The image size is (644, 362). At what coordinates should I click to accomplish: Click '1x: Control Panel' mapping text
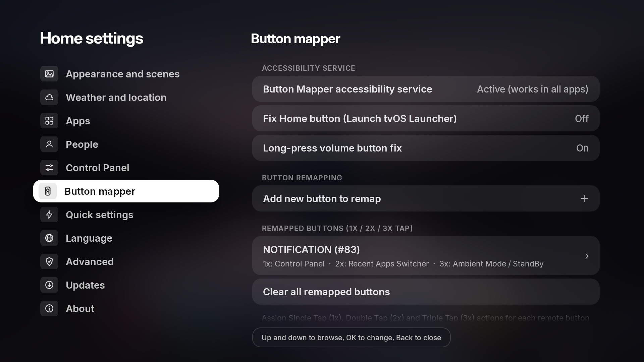coord(293,264)
